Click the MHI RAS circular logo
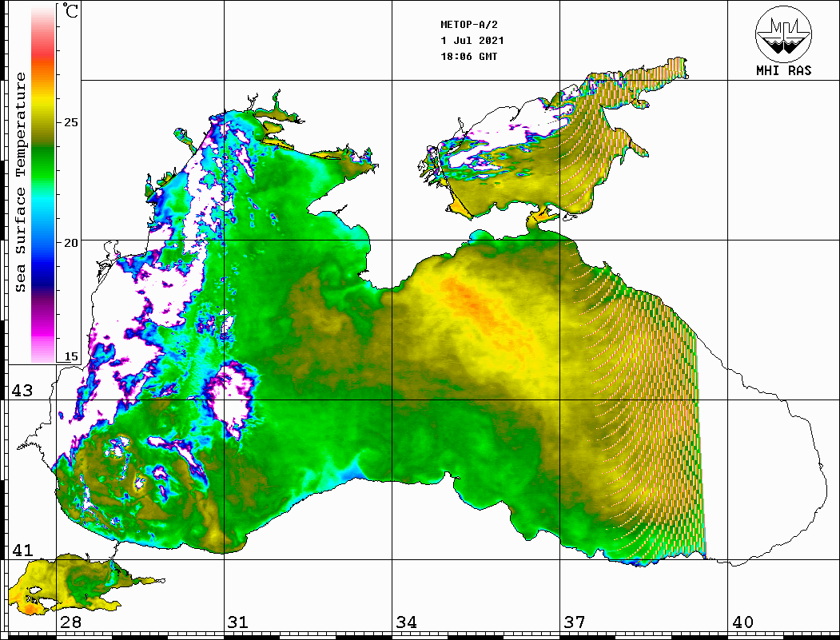840x640 pixels. [783, 34]
